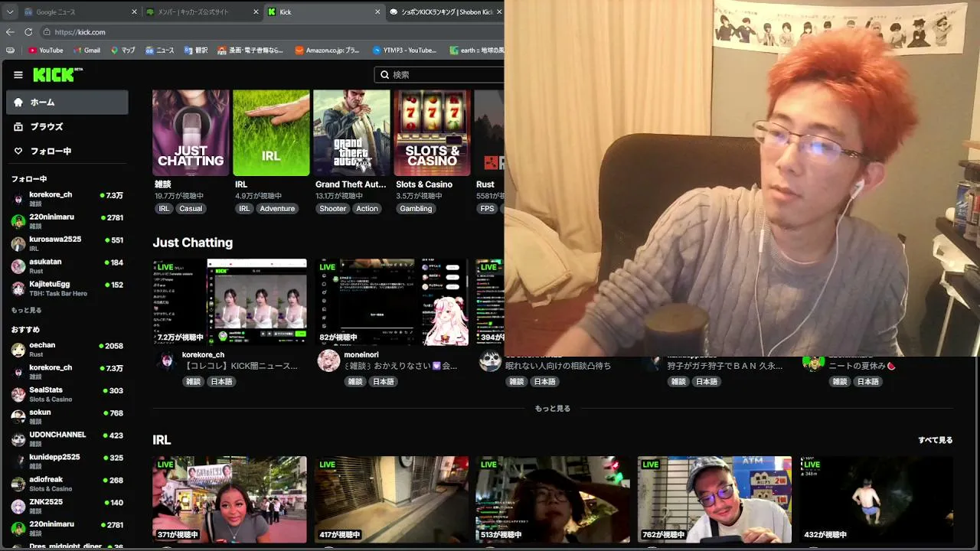Open the ニュース bookmark
The width and height of the screenshot is (980, 551).
click(159, 51)
